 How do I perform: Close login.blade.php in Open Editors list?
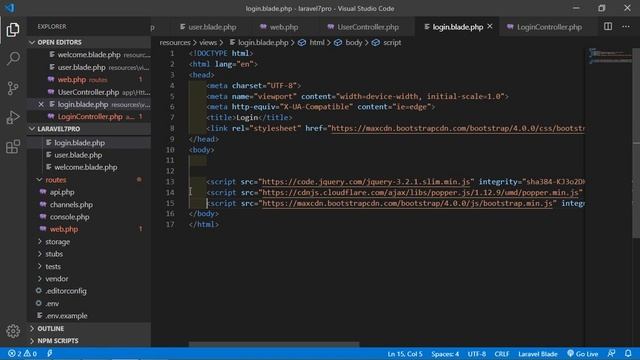(x=41, y=104)
